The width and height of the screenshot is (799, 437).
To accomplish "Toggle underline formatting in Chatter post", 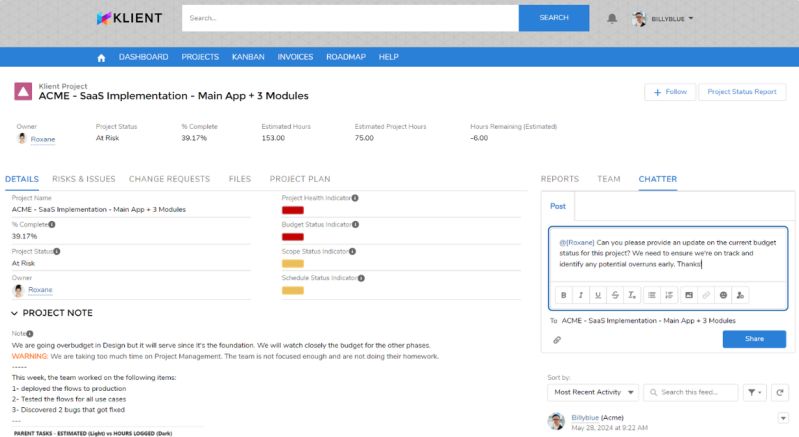I will (598, 295).
